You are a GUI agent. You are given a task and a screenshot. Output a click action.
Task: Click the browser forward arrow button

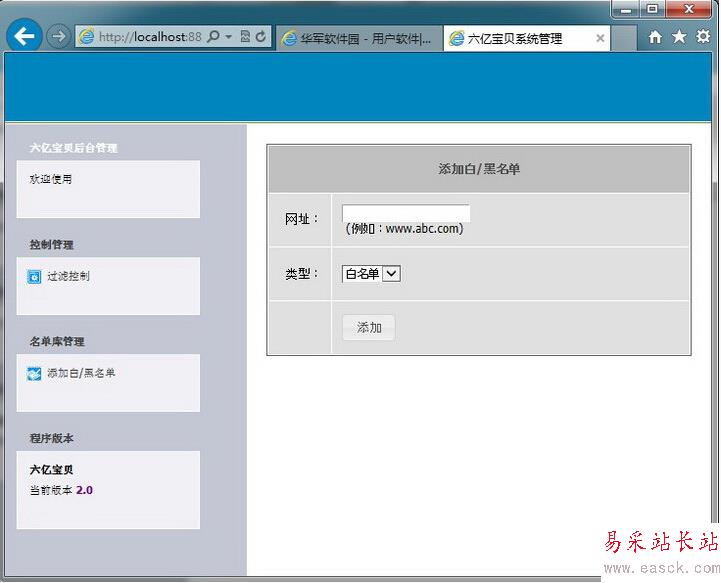[58, 36]
